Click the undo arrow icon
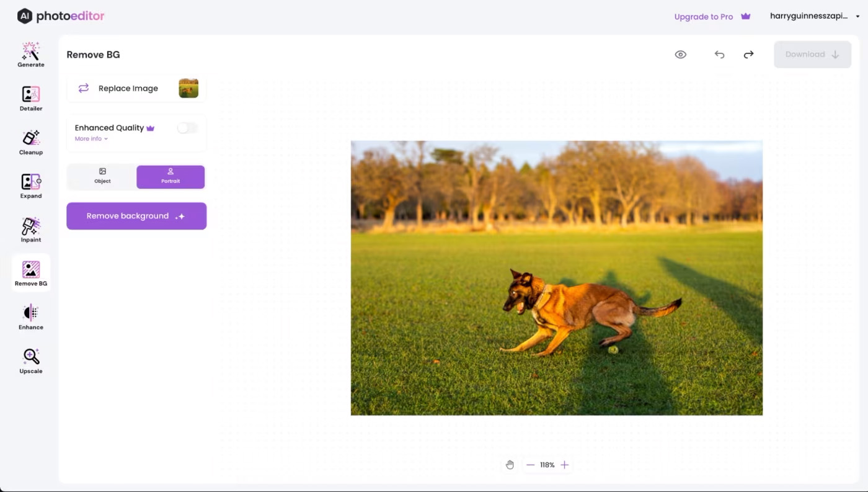868x492 pixels. [x=719, y=55]
